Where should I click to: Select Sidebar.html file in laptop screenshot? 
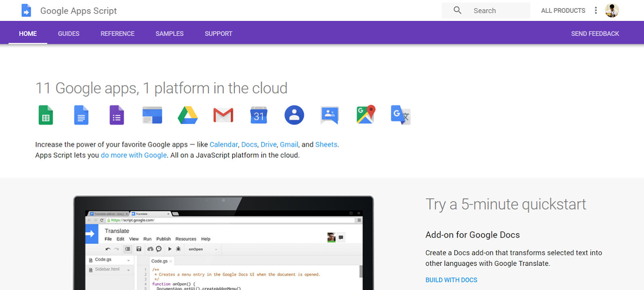coord(107,269)
